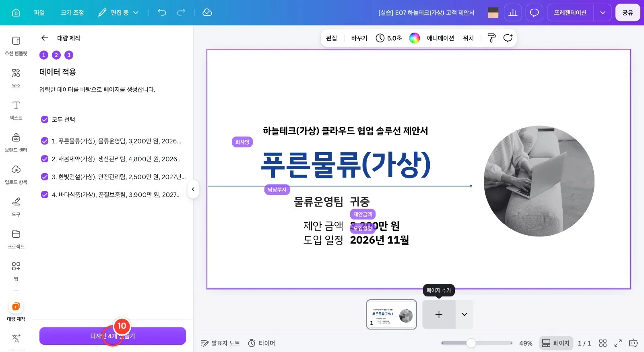Open 위치 toolbar option

point(468,38)
